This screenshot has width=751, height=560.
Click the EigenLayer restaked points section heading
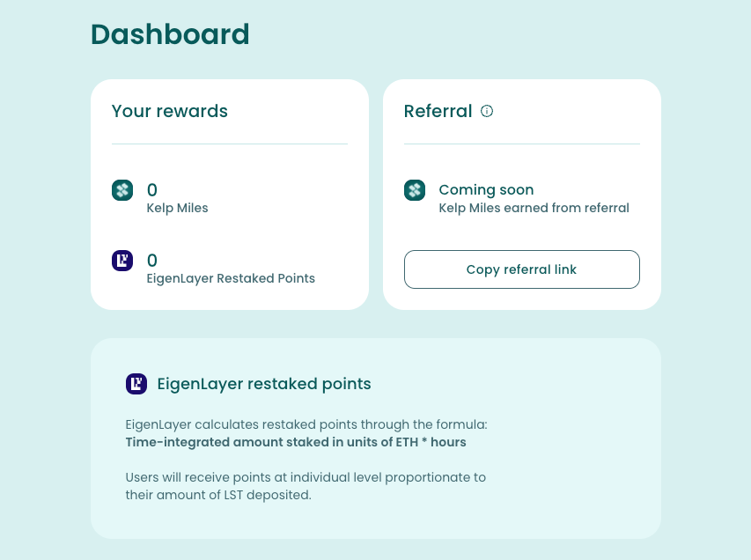(x=264, y=384)
